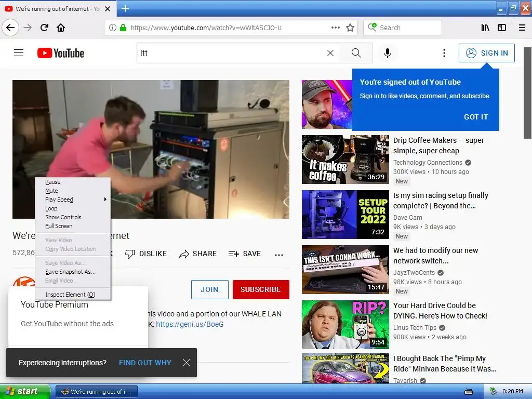Click the 8:28 PM system clock
The image size is (532, 399).
point(512,391)
